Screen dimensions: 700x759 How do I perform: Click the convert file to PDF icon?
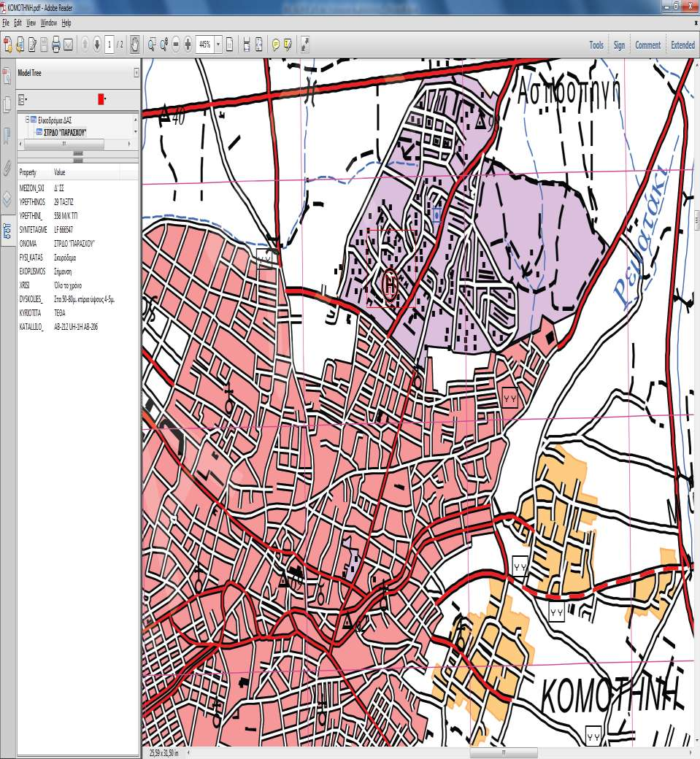[x=20, y=45]
